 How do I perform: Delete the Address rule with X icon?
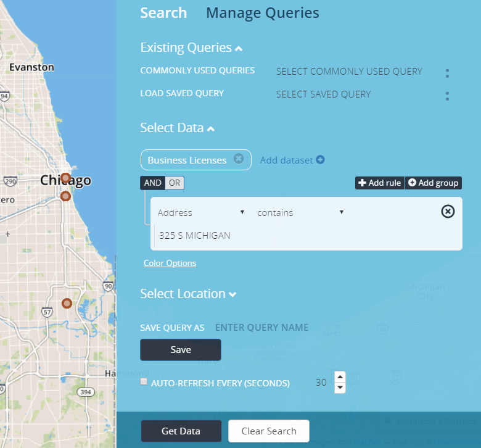tap(448, 212)
